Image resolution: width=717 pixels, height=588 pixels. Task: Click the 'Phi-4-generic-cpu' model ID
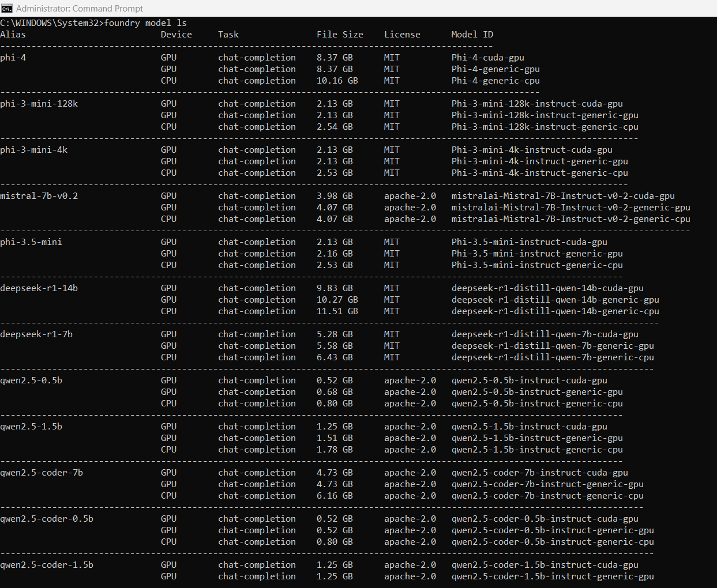coord(495,81)
